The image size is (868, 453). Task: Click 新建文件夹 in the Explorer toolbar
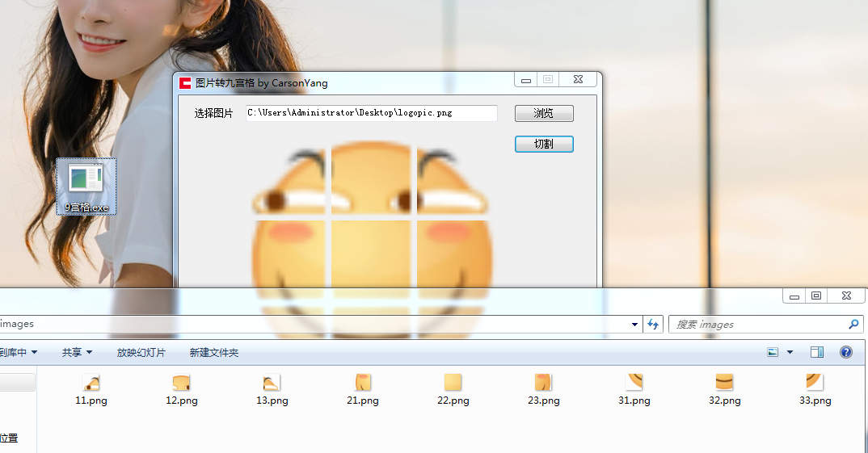pyautogui.click(x=213, y=352)
